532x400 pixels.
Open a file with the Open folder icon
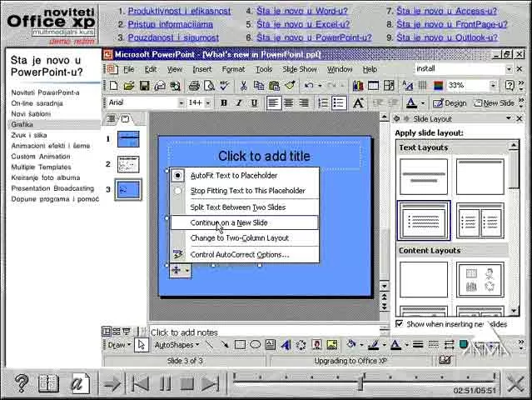pyautogui.click(x=129, y=86)
